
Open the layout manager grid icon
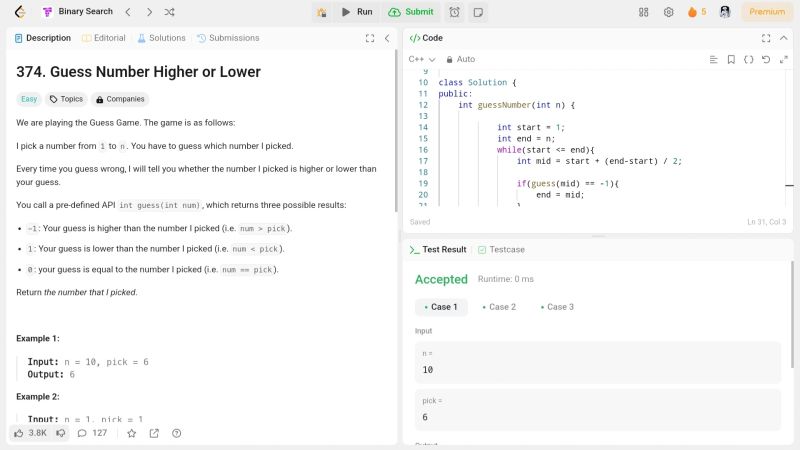(643, 12)
